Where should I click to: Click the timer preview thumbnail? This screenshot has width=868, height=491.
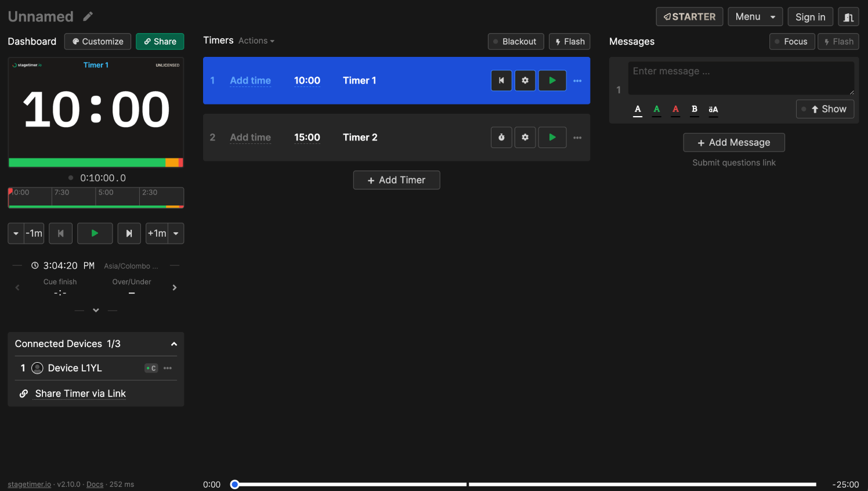pyautogui.click(x=96, y=113)
